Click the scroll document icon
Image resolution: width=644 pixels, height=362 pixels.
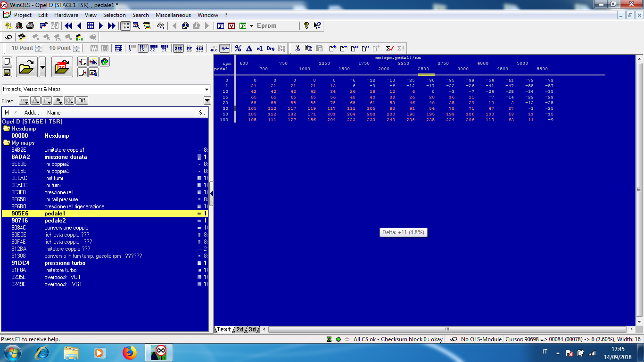click(x=147, y=25)
